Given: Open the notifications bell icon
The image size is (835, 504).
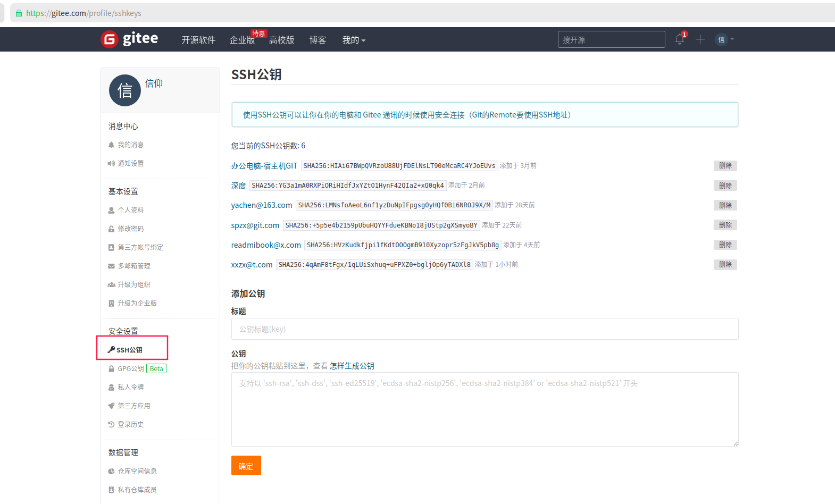Looking at the screenshot, I should (x=680, y=39).
